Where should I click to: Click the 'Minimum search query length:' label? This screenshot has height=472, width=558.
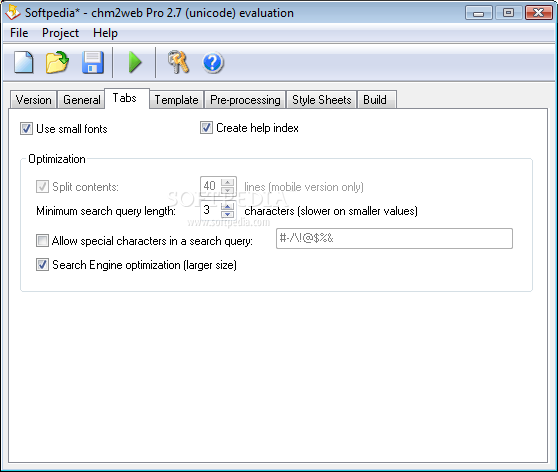point(106,211)
